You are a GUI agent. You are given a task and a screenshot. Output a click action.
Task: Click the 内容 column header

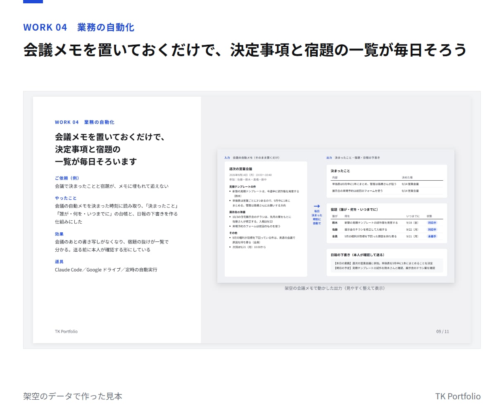click(x=335, y=177)
